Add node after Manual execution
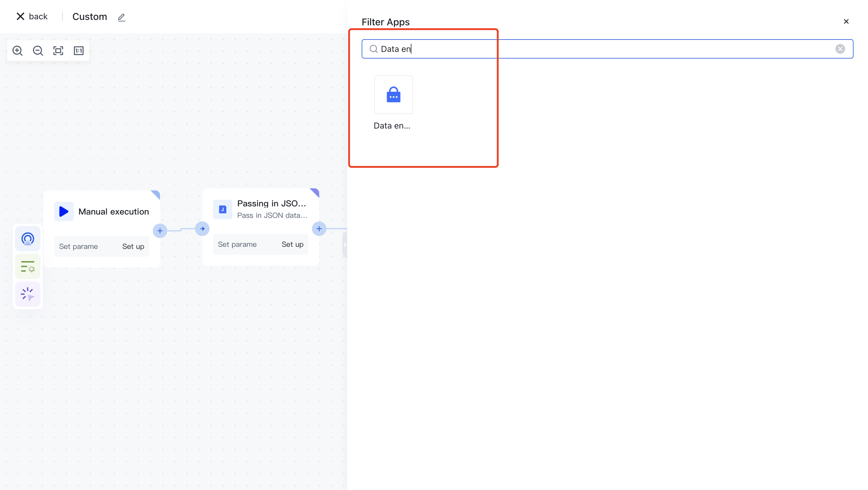The height and width of the screenshot is (490, 868). 160,231
